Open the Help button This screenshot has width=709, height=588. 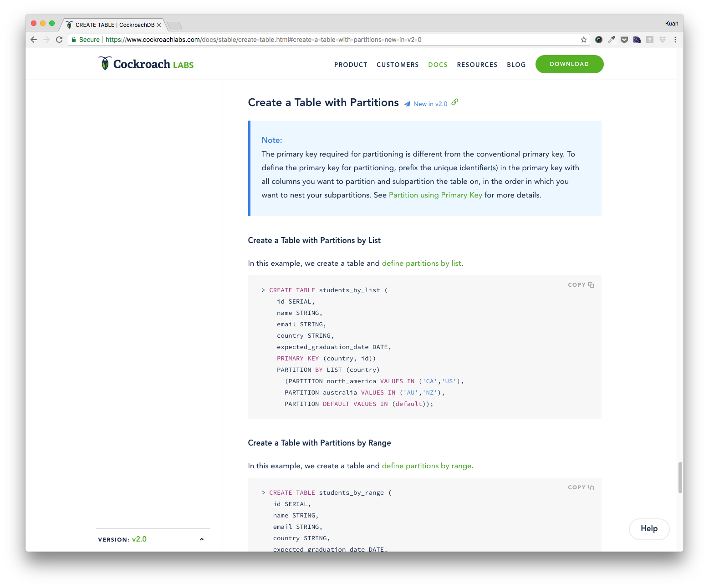(x=649, y=529)
